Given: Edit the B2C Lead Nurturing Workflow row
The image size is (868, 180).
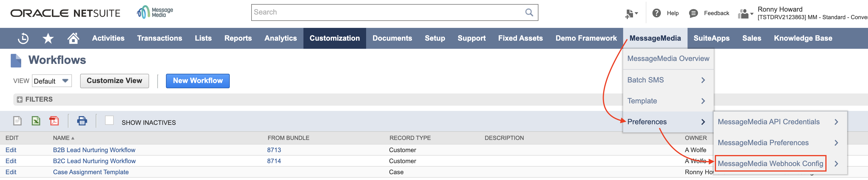Looking at the screenshot, I should click(x=11, y=161).
